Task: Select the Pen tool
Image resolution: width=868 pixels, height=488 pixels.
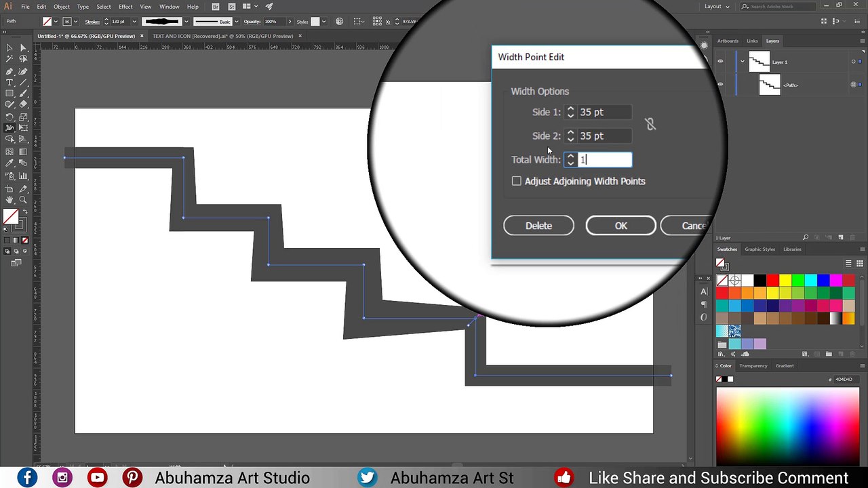Action: pyautogui.click(x=9, y=71)
